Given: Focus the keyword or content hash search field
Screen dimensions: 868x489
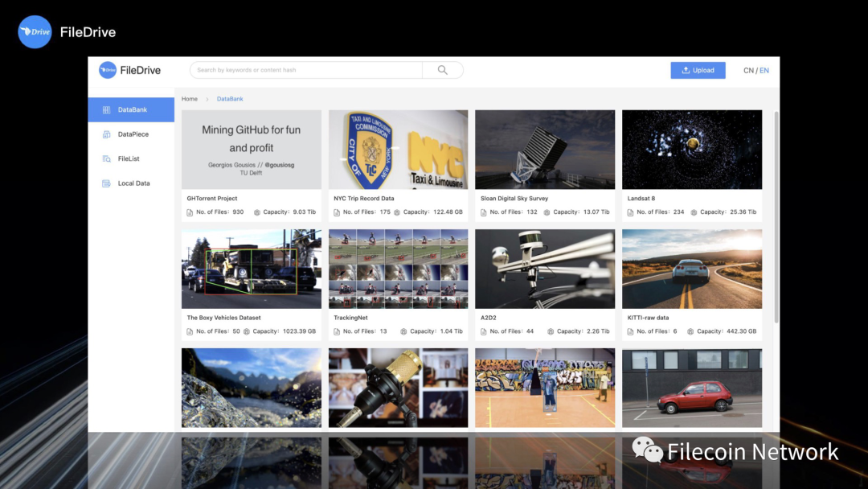Looking at the screenshot, I should pyautogui.click(x=306, y=70).
